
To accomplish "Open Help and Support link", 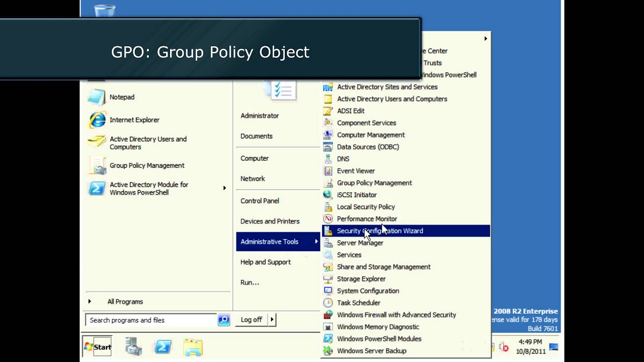I will tap(266, 262).
